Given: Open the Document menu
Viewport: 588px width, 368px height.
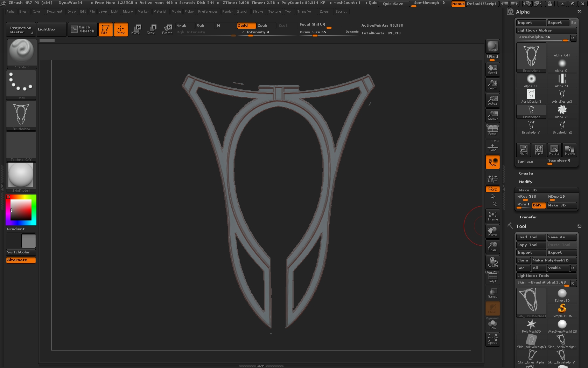Looking at the screenshot, I should coord(54,12).
